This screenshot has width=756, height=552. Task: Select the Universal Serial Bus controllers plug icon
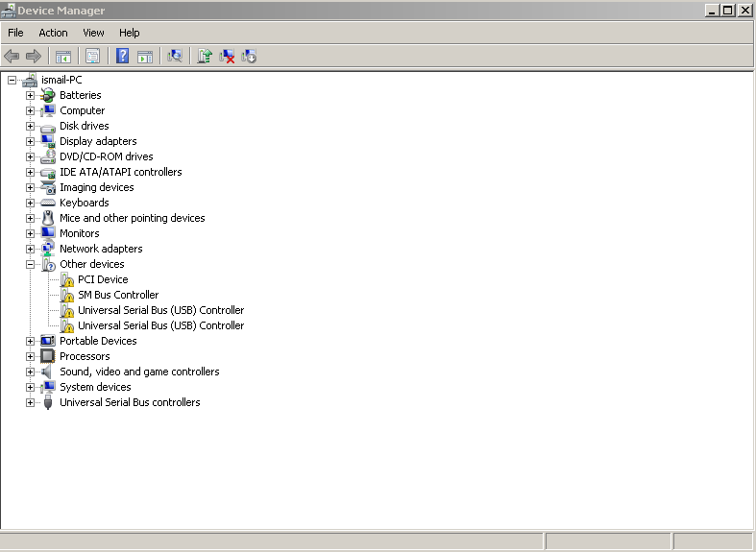coord(48,402)
